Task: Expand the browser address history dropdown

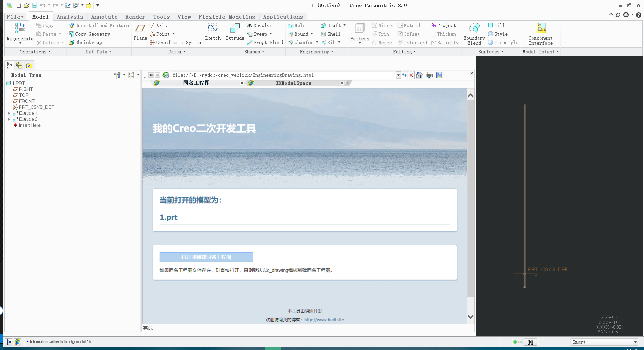Action: [398, 75]
